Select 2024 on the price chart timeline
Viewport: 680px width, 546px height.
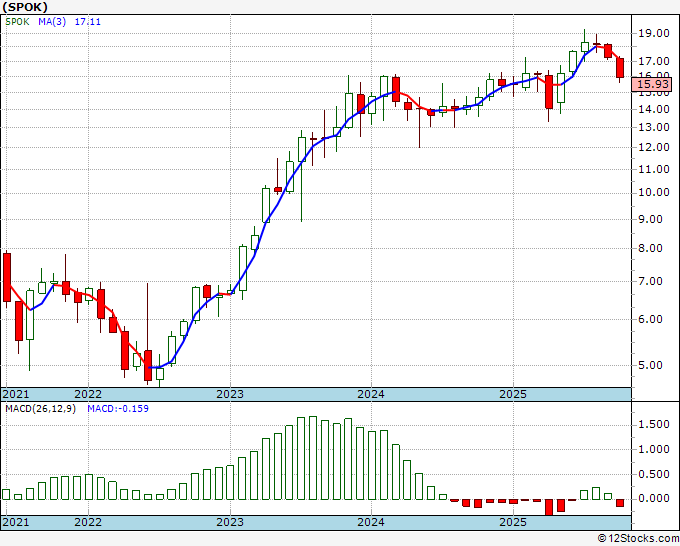coord(371,394)
